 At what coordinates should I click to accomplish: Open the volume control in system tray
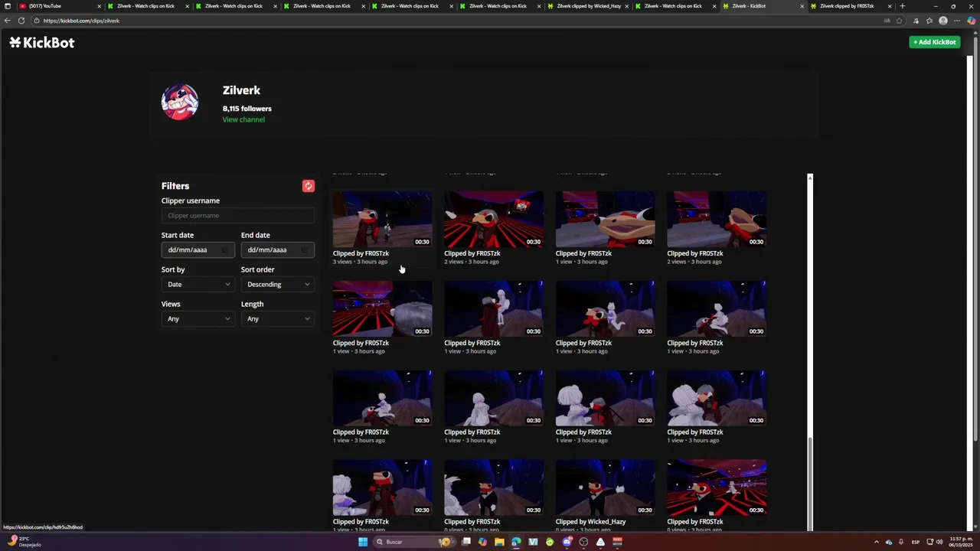coord(939,542)
